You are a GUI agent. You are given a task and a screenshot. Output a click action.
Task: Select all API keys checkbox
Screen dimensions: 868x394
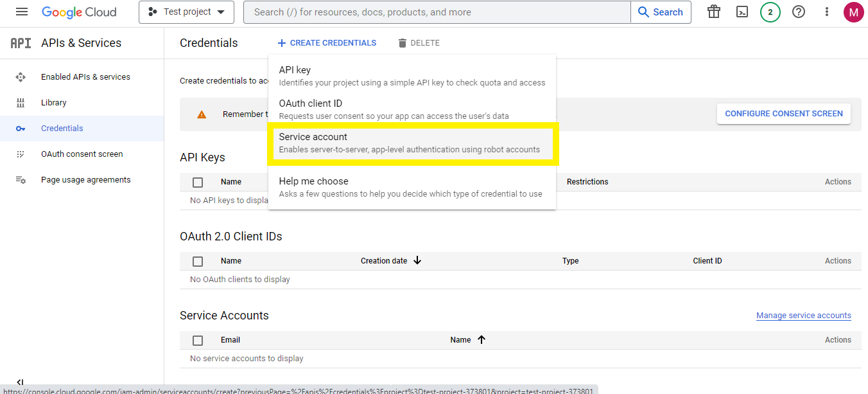pyautogui.click(x=198, y=182)
